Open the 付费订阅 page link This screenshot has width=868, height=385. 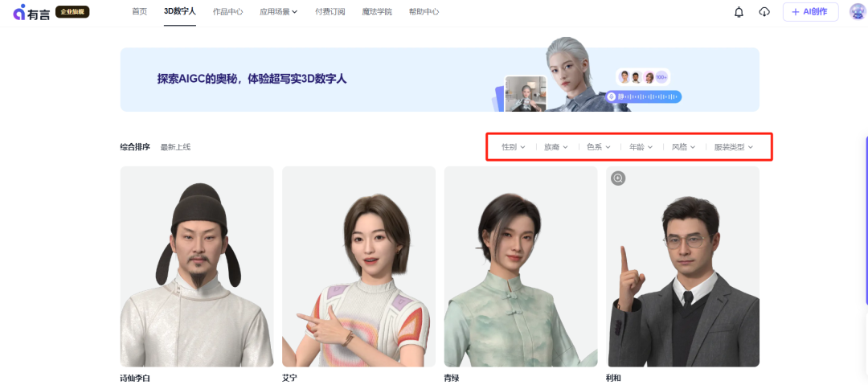pos(330,12)
